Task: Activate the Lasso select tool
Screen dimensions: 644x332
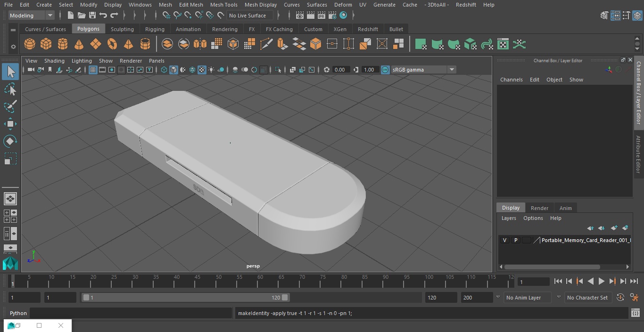Action: (x=10, y=89)
